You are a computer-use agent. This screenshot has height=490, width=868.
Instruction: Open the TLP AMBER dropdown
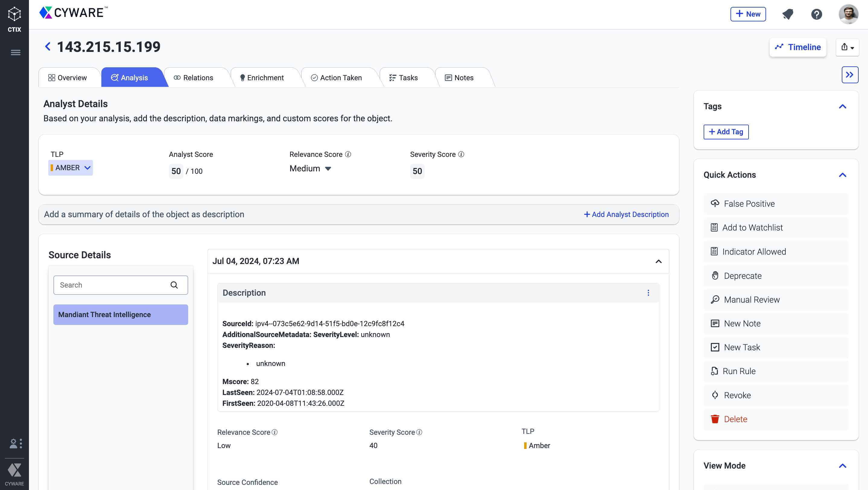pos(71,167)
